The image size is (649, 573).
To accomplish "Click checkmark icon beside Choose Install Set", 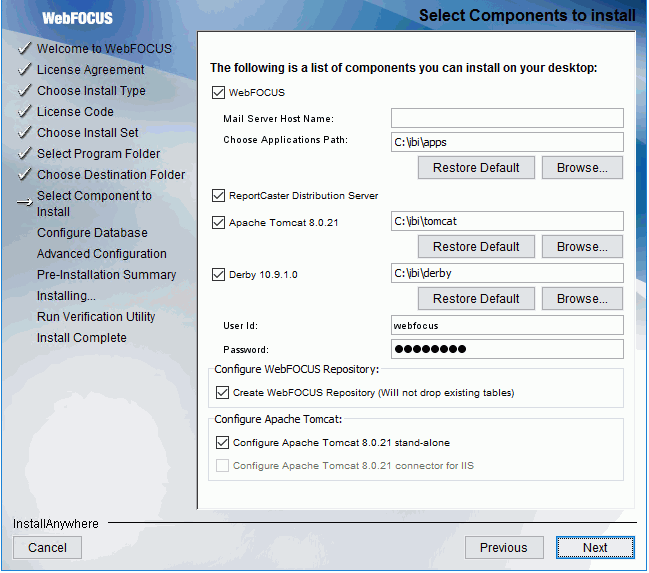I will [24, 132].
